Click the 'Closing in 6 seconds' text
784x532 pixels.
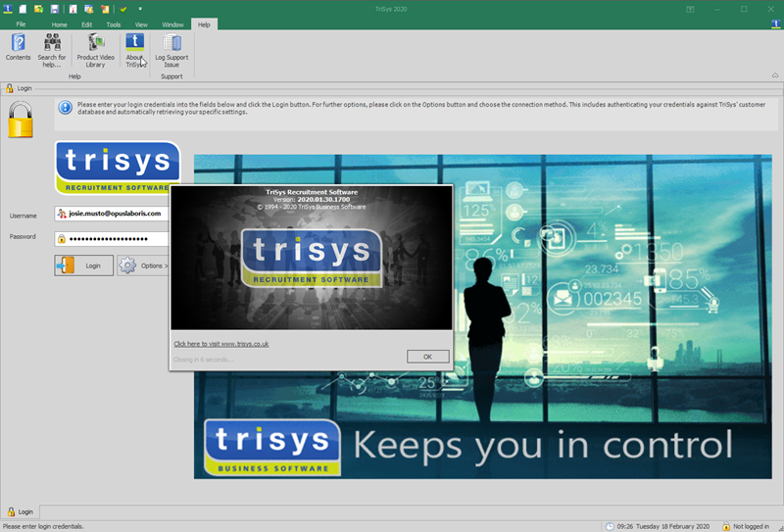click(204, 360)
